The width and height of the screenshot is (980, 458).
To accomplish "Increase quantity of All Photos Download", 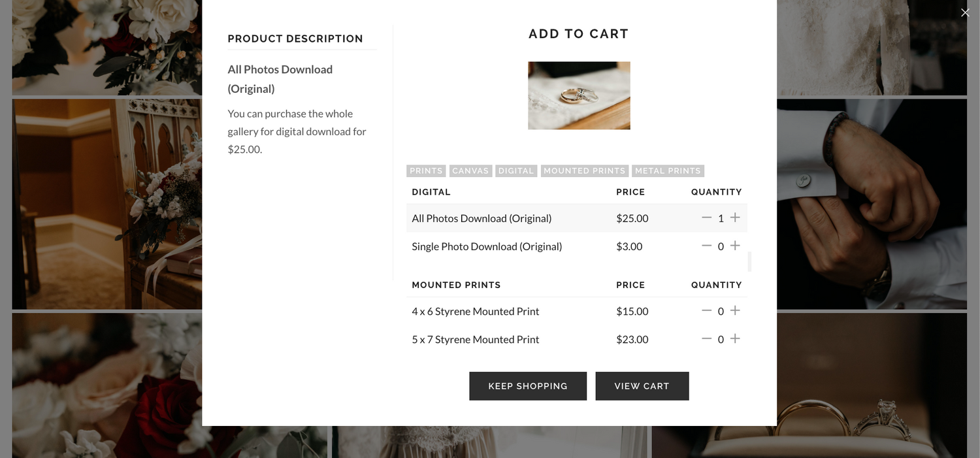I will pyautogui.click(x=735, y=218).
